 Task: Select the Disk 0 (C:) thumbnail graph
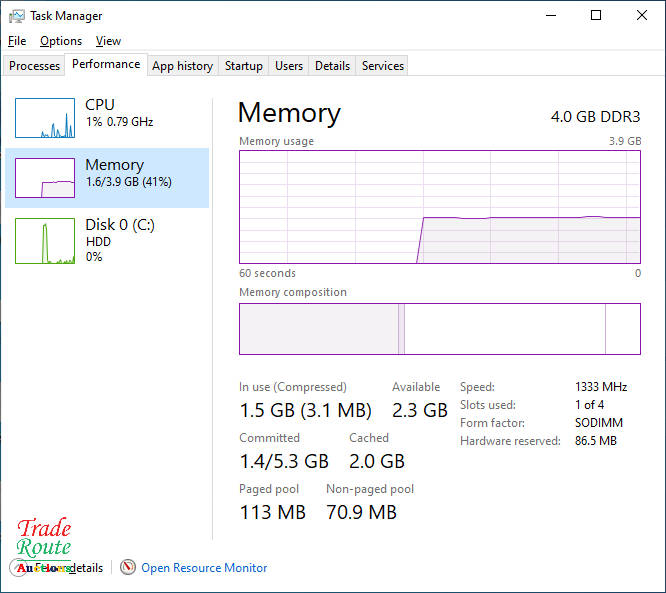(45, 241)
